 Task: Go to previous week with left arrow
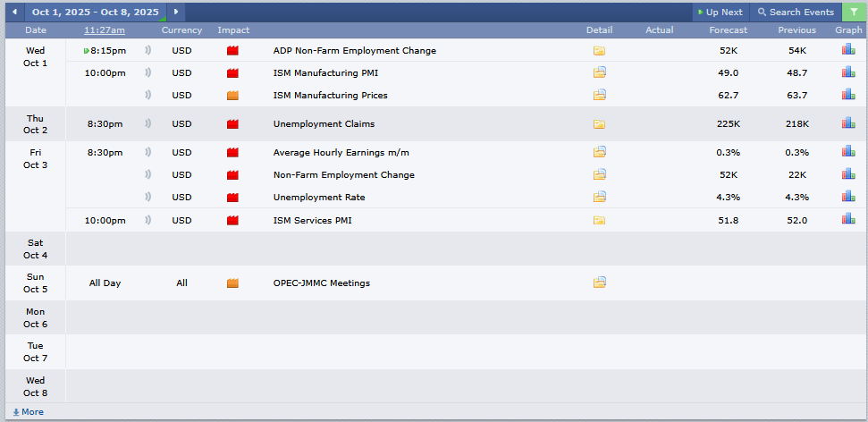point(14,13)
